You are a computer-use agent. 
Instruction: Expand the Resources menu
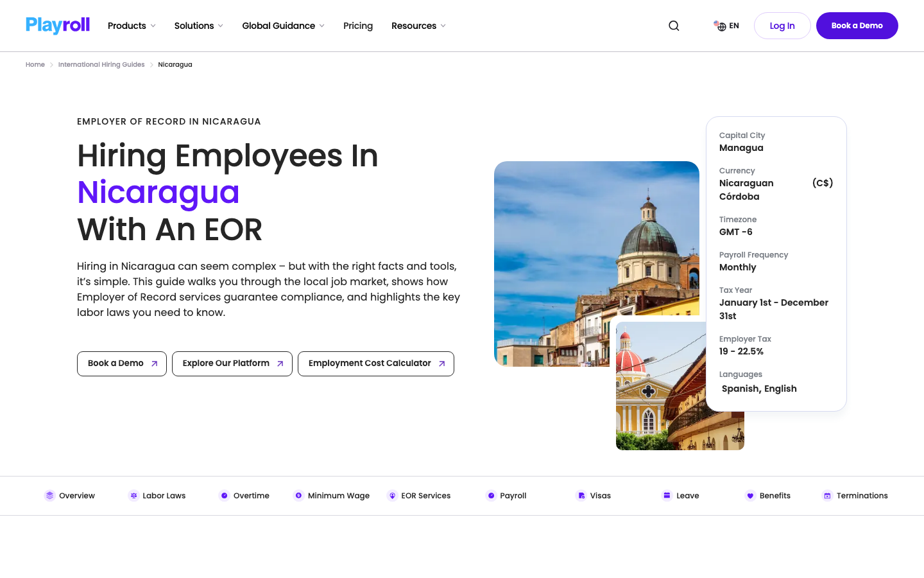pos(418,26)
